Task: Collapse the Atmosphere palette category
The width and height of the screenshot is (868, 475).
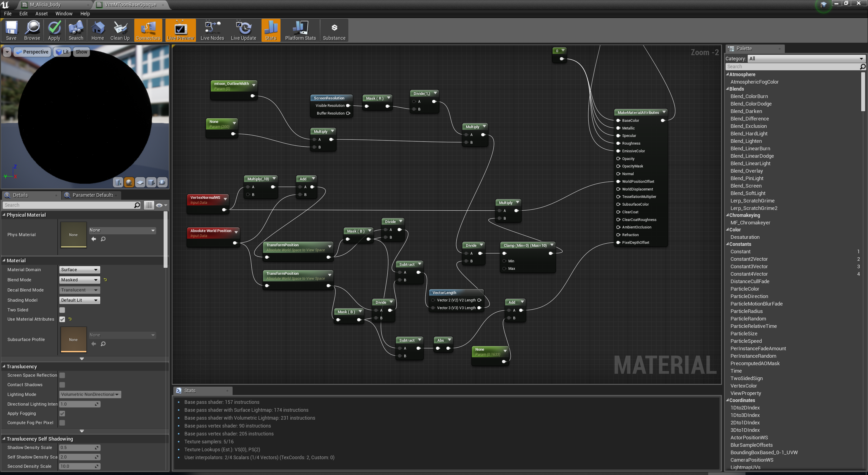Action: (727, 74)
